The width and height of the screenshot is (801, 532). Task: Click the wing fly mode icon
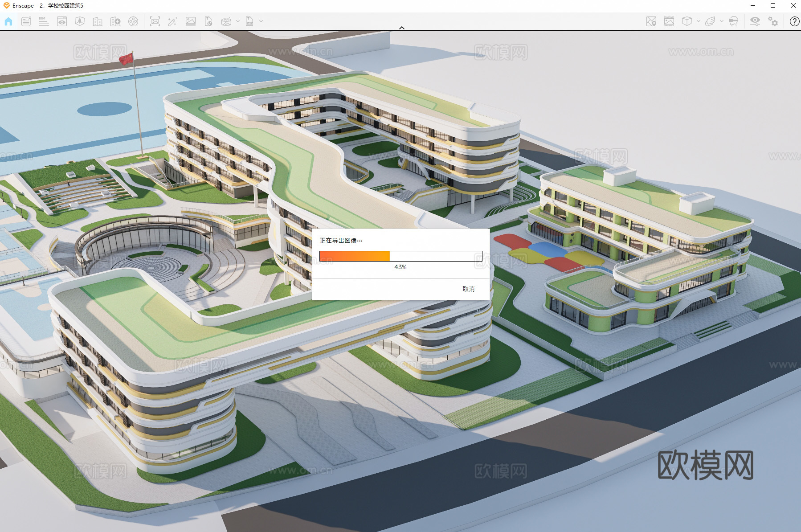(710, 21)
